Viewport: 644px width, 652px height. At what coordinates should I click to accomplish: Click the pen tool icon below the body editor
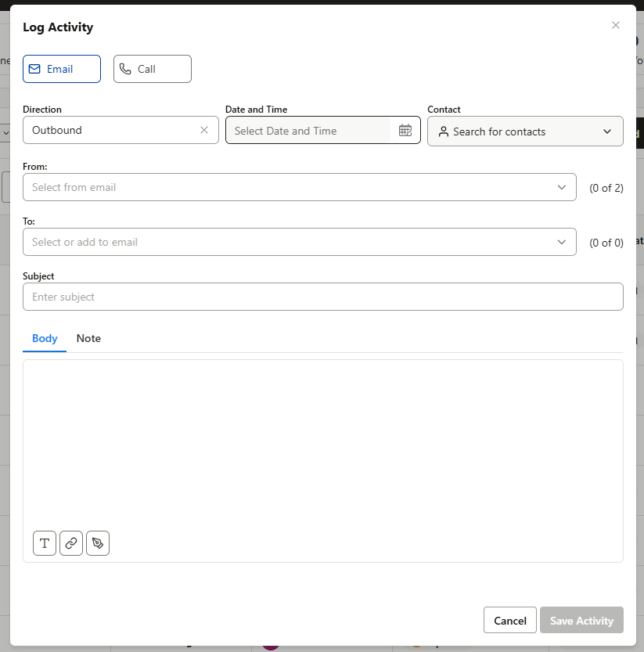(x=97, y=542)
